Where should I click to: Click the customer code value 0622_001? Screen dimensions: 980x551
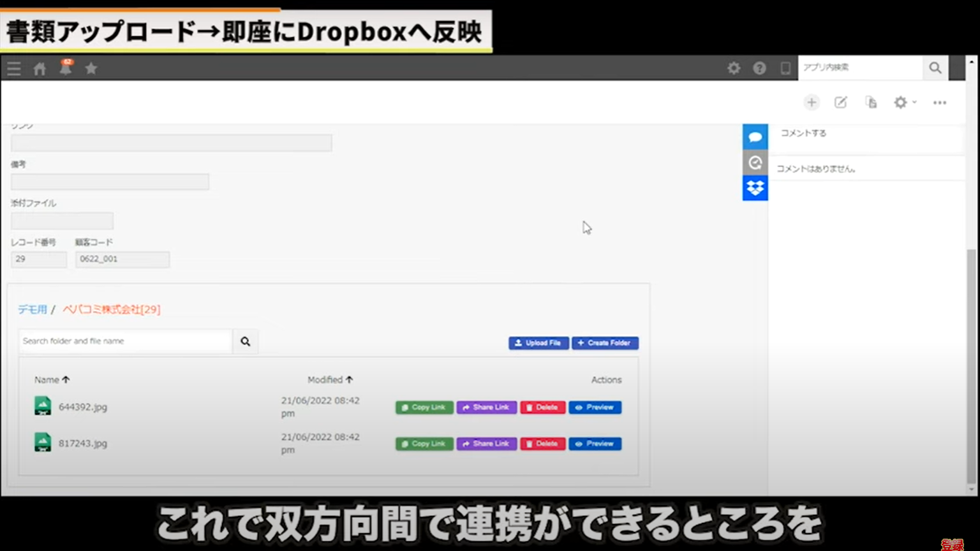pyautogui.click(x=122, y=259)
